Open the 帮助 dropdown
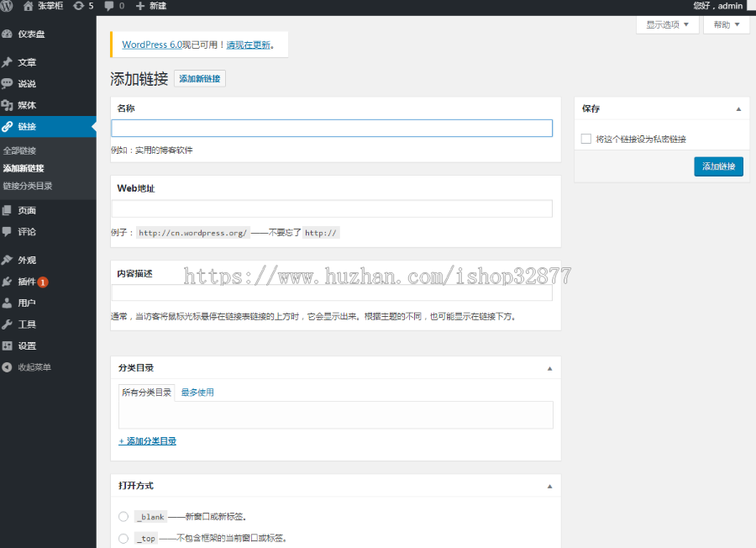 click(726, 24)
